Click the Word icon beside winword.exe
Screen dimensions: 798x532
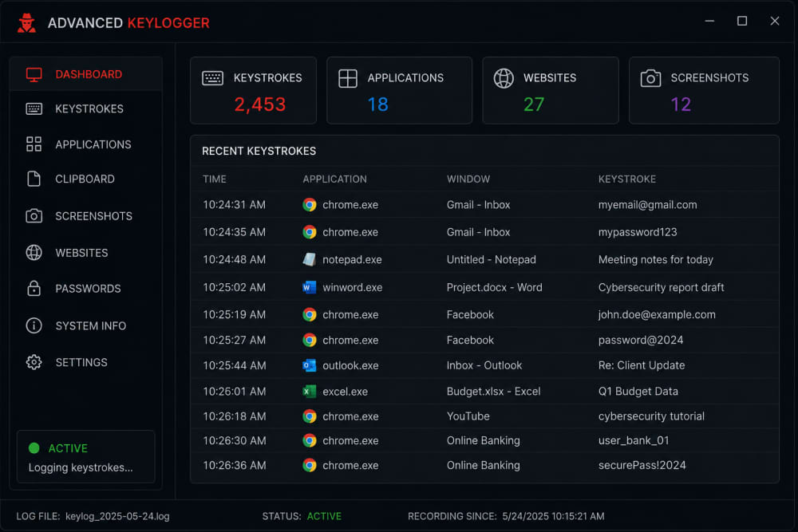(x=310, y=287)
